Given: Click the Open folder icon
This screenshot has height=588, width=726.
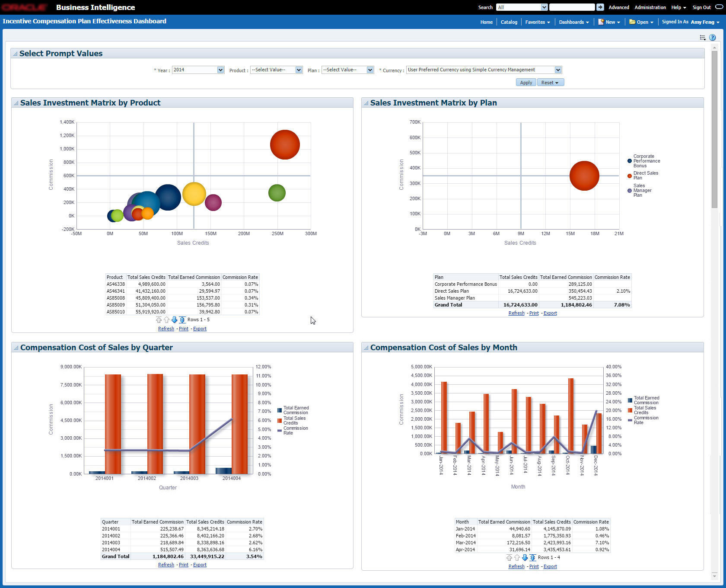Looking at the screenshot, I should point(632,22).
